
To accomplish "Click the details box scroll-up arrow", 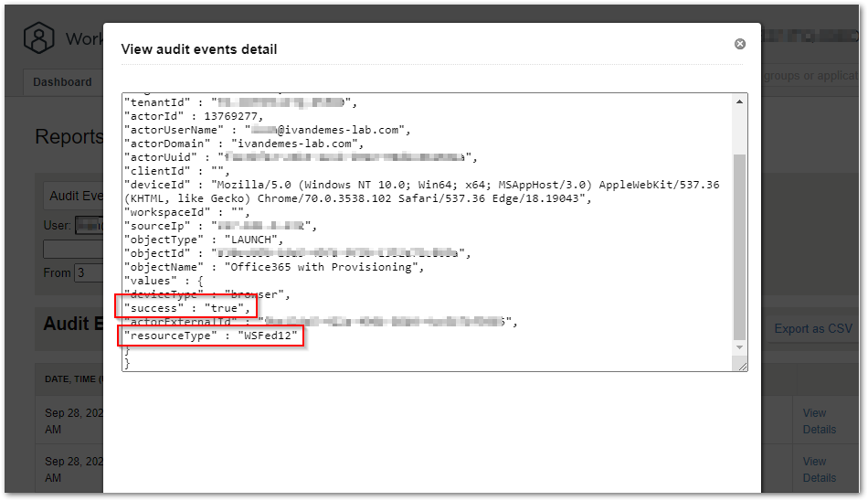I will 739,102.
